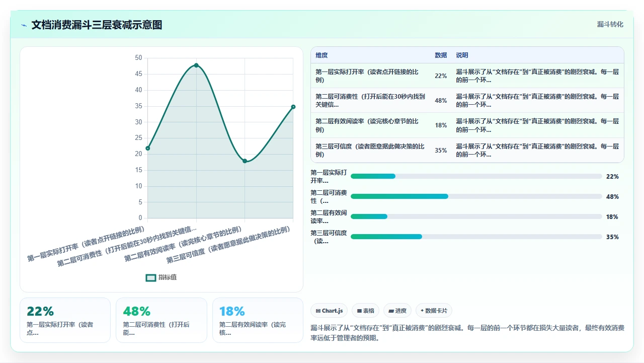This screenshot has height=363, width=644.
Task: Click the Chart.js tag chip
Action: pyautogui.click(x=329, y=311)
